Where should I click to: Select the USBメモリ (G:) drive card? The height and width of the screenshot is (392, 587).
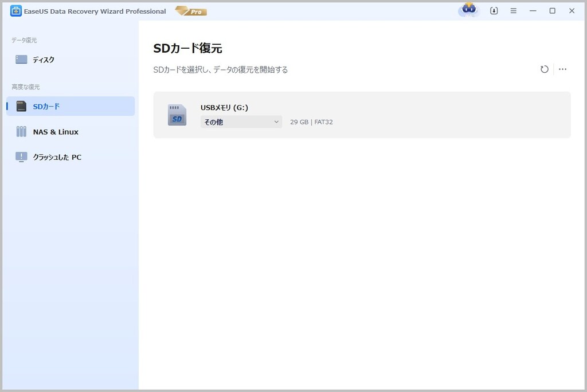click(x=362, y=115)
